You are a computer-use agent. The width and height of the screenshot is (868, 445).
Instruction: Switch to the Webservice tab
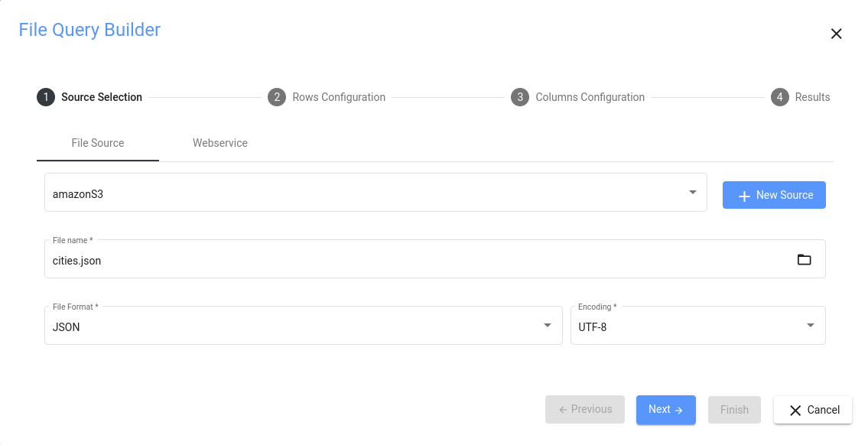point(219,143)
